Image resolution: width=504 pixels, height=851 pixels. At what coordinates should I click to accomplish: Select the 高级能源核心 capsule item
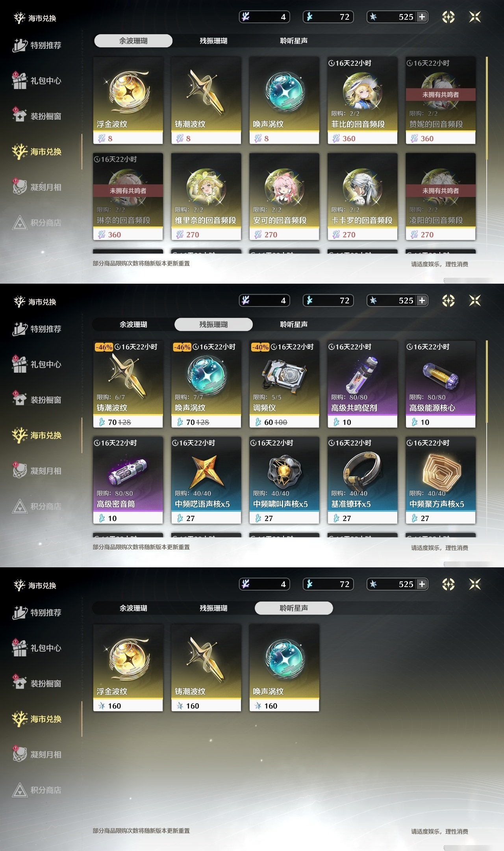(441, 384)
